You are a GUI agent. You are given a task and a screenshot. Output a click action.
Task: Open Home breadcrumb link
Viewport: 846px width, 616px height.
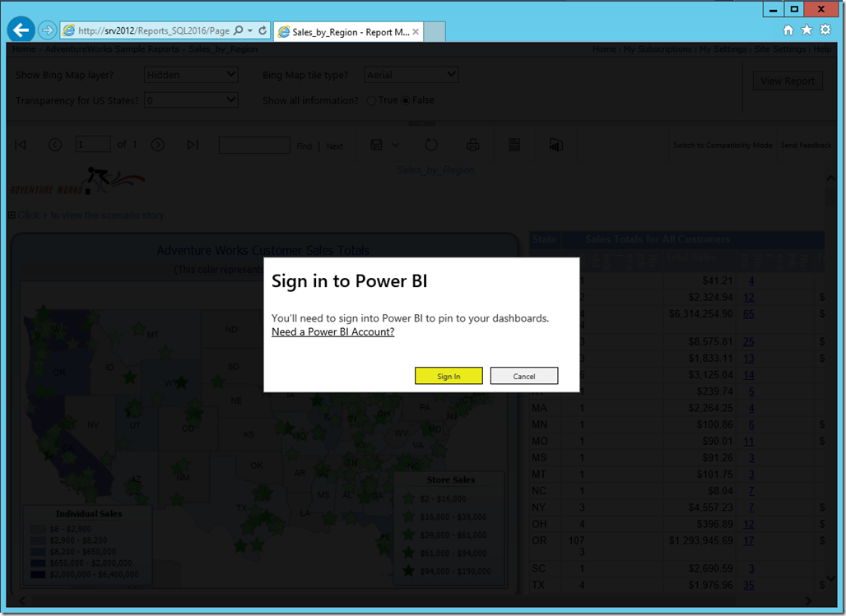pyautogui.click(x=24, y=49)
